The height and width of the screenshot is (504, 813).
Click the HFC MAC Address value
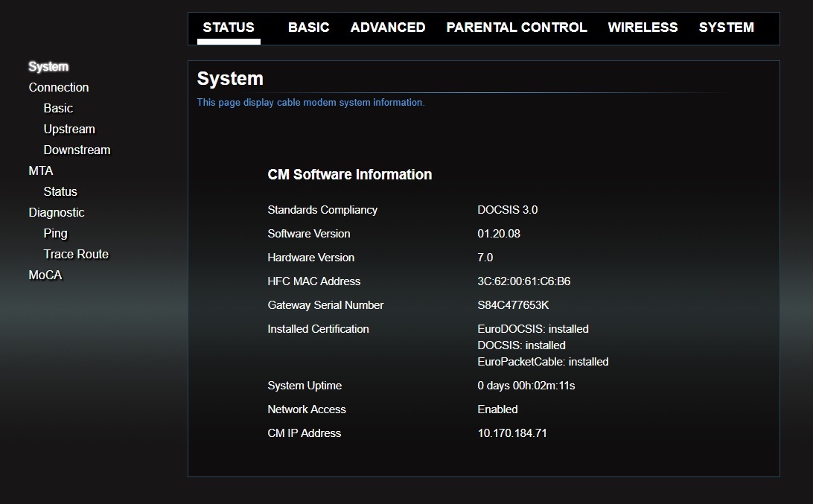[x=523, y=281]
